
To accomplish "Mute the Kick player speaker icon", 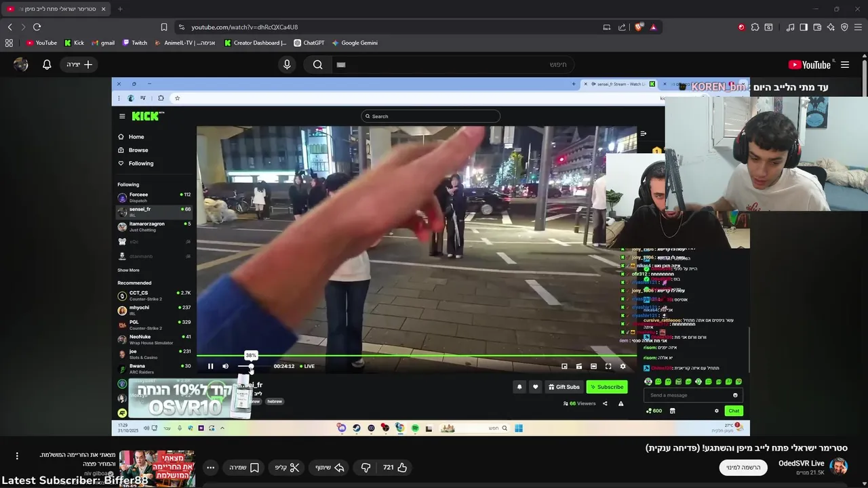I will point(225,366).
